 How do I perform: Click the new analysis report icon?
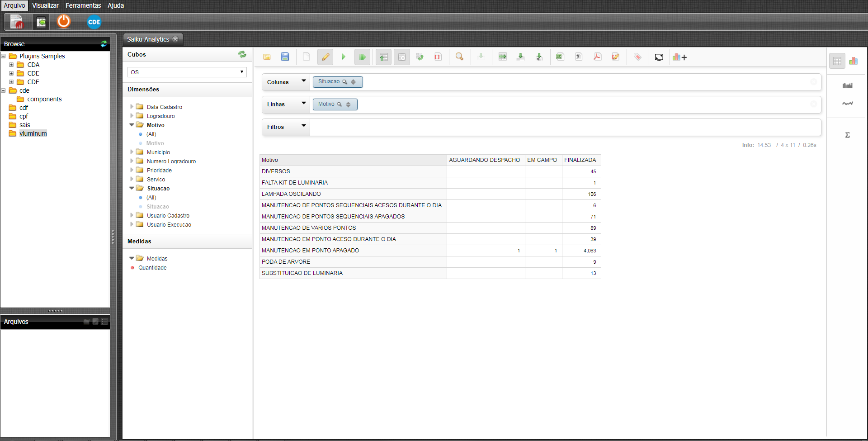coord(17,22)
